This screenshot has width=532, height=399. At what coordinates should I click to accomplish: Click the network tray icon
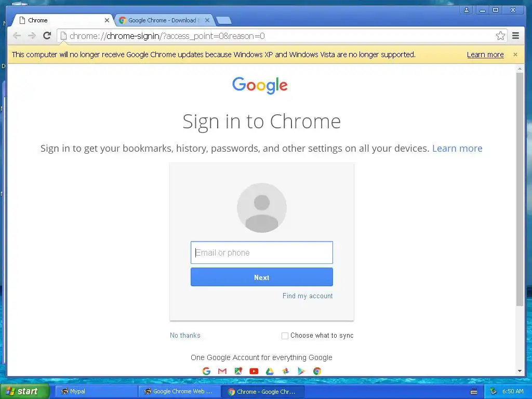coord(494,391)
